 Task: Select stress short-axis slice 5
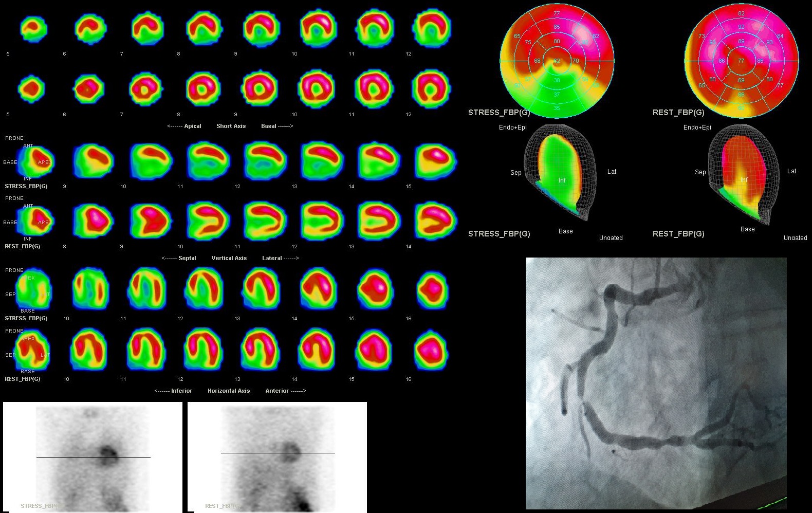click(33, 28)
